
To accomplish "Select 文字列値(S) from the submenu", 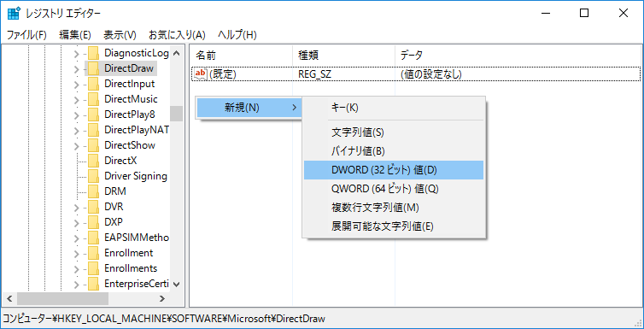I will click(394, 132).
